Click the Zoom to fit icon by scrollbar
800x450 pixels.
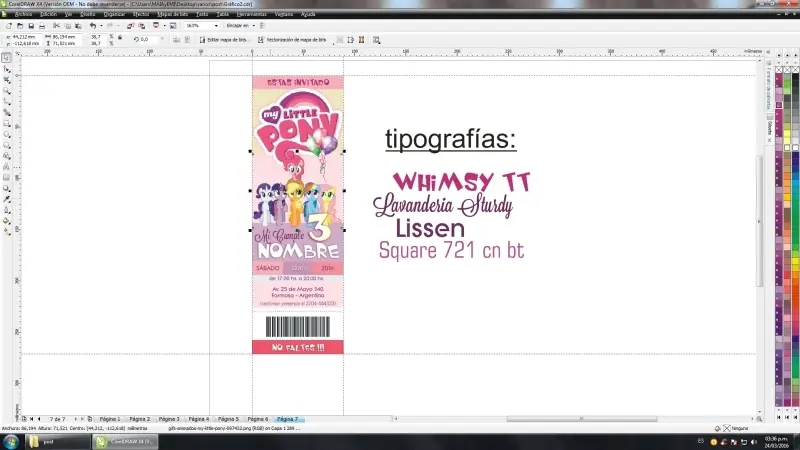click(x=759, y=419)
